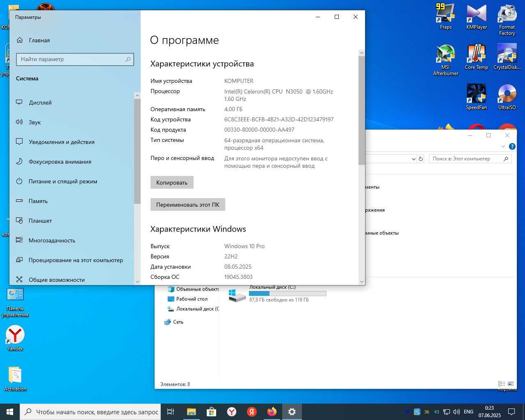Open File Explorer from the taskbar
Screen dimensions: 525x420
coord(191,412)
